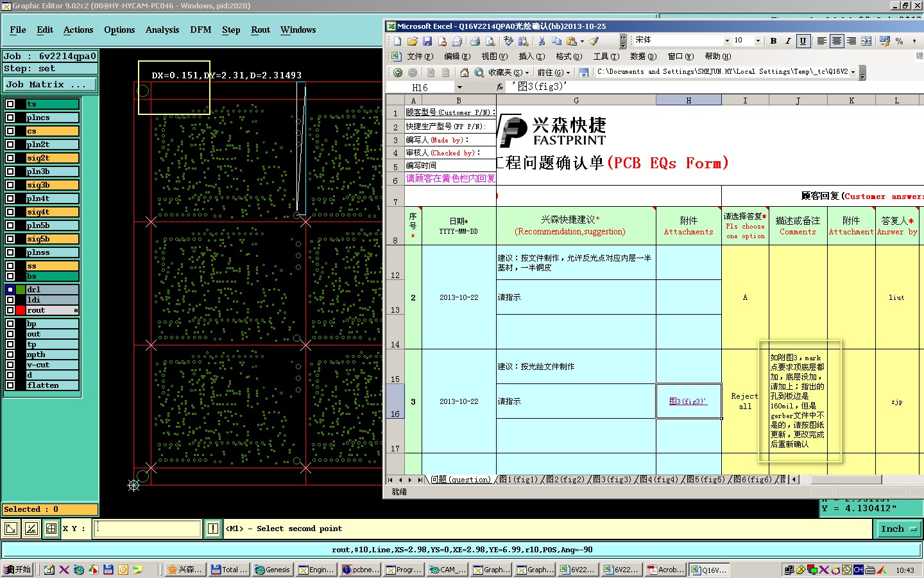
Task: Go back using Excel Web toolbar arrow
Action: tap(398, 73)
